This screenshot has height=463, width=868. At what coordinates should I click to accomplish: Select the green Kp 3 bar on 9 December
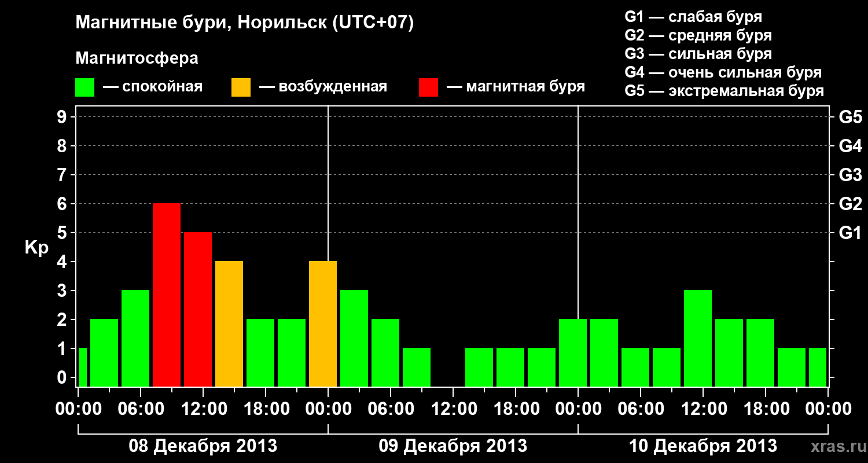(x=354, y=339)
